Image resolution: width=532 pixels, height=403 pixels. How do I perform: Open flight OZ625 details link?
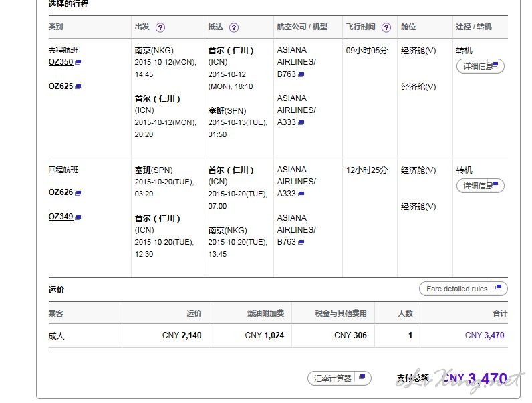(61, 86)
